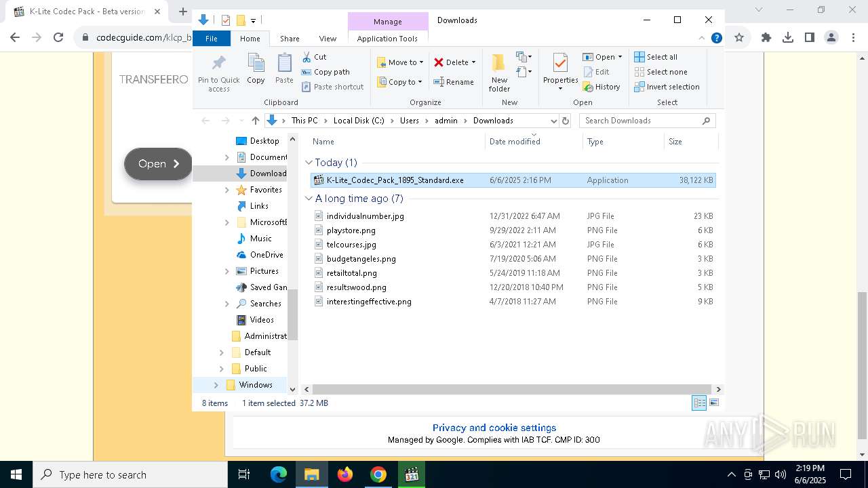Open the ribbon Open dropdown arrow
The width and height of the screenshot is (868, 488).
pos(620,57)
